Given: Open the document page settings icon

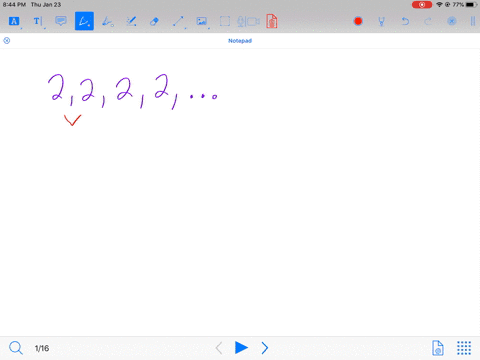Looking at the screenshot, I should (438, 348).
